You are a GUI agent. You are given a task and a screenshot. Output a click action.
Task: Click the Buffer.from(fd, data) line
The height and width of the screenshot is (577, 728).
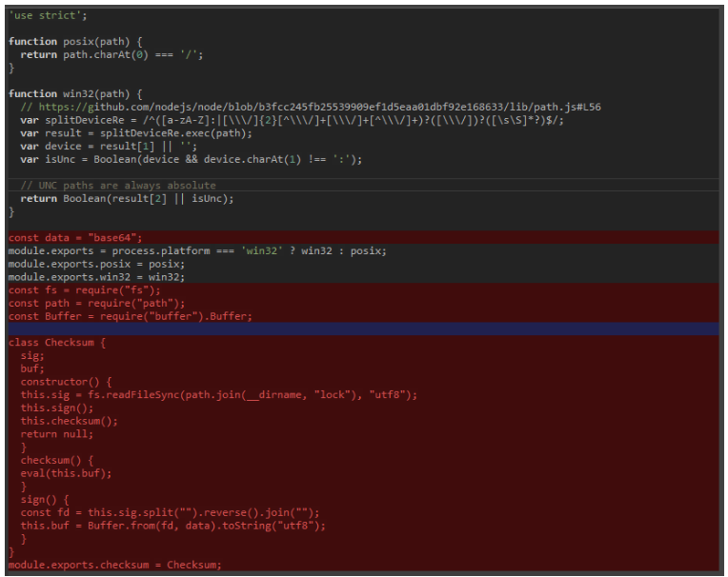[x=172, y=526]
